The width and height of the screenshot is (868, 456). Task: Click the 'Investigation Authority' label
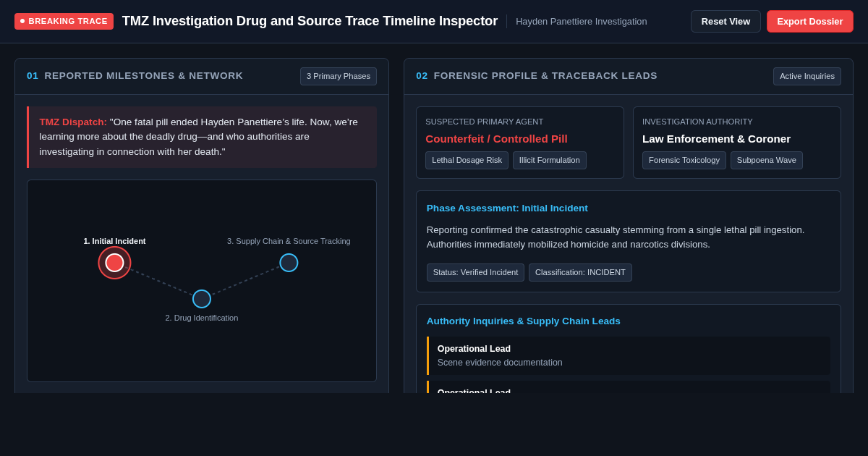coord(697,122)
